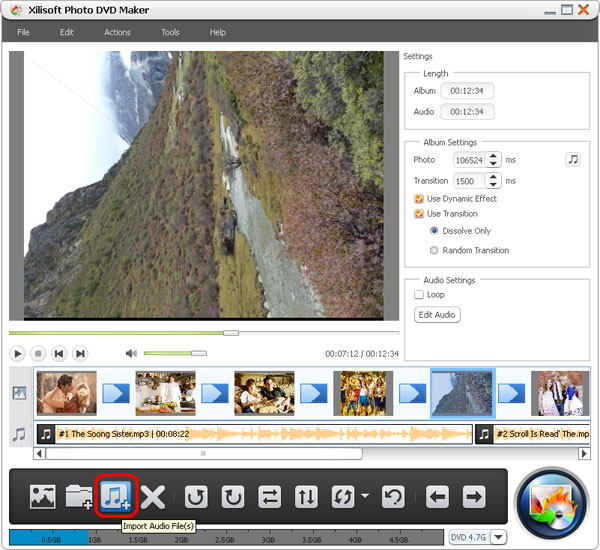
Task: Click the vertical flip arrows icon
Action: click(x=305, y=496)
